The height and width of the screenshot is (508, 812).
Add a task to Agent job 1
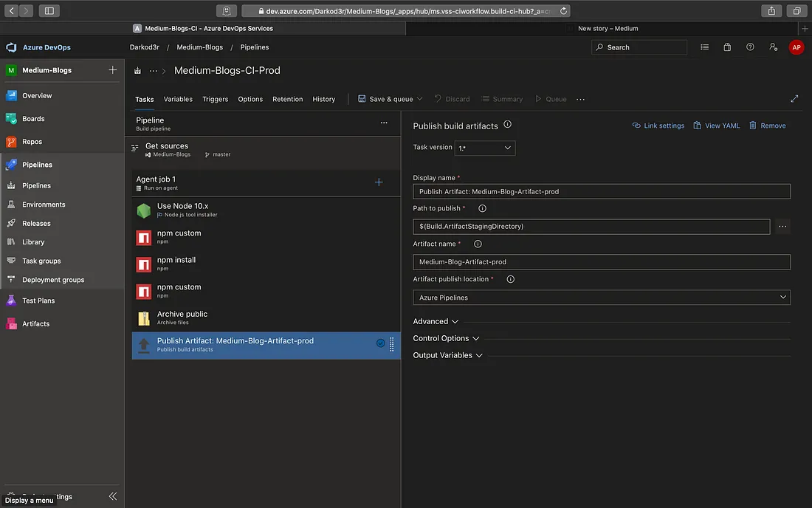click(379, 182)
